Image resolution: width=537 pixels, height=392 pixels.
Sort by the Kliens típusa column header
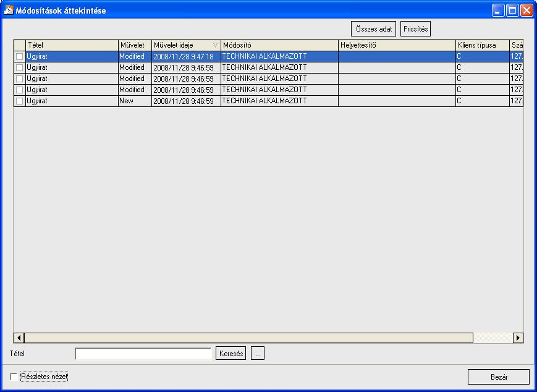pyautogui.click(x=483, y=45)
